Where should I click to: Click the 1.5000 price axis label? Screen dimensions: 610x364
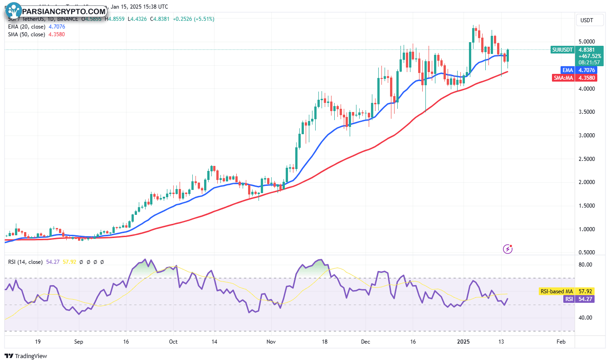[586, 206]
